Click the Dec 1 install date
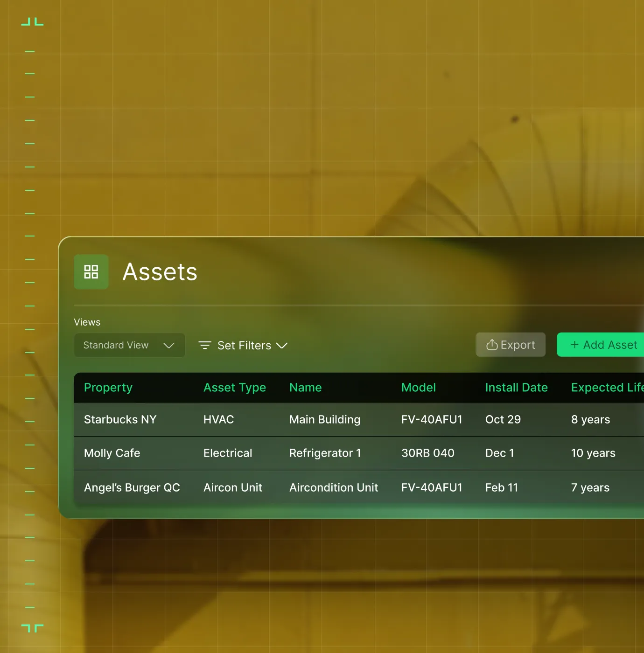The image size is (644, 653). pyautogui.click(x=500, y=453)
